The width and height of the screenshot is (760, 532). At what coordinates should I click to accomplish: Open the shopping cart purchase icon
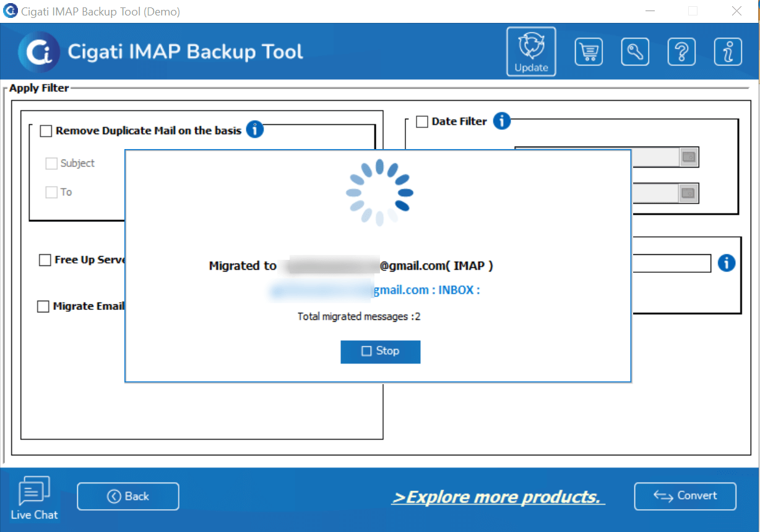coord(589,51)
